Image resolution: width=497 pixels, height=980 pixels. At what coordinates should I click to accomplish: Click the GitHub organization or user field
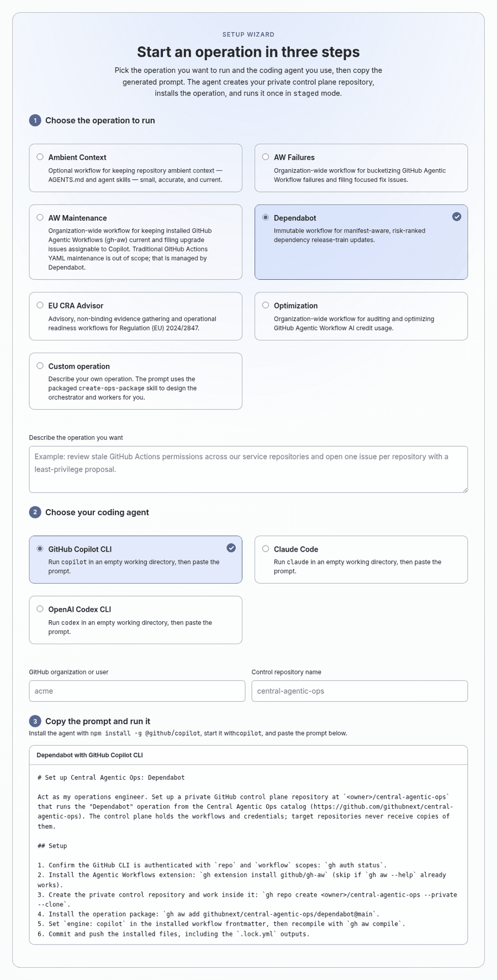137,691
